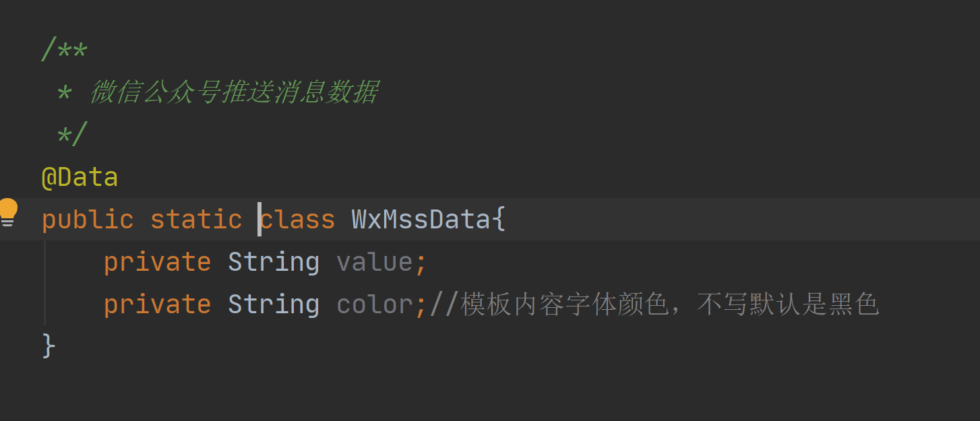980x421 pixels.
Task: Click the closing curly brace
Action: click(x=49, y=347)
